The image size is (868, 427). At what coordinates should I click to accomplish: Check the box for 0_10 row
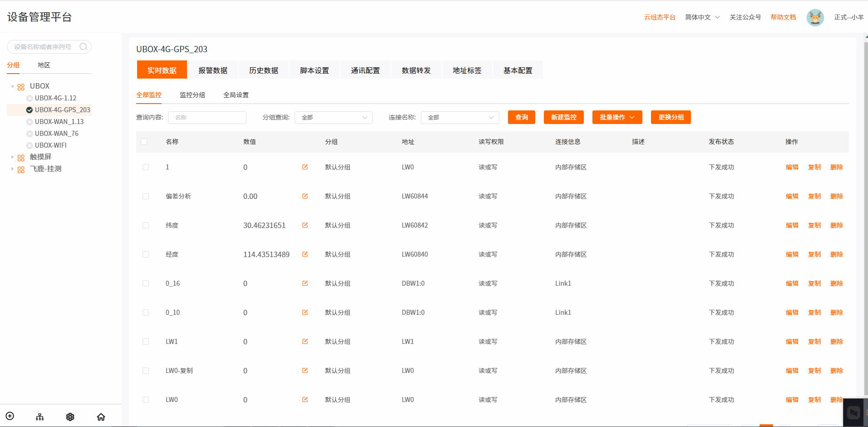click(146, 313)
